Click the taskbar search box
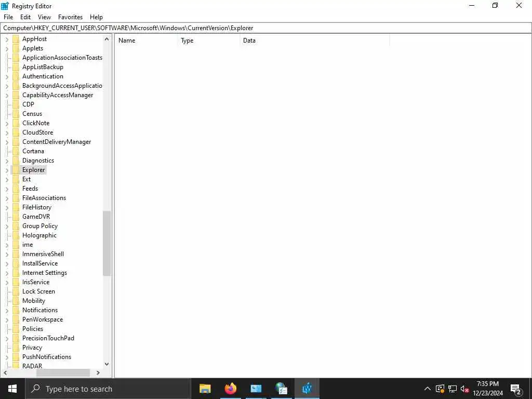The image size is (532, 399). point(108,389)
